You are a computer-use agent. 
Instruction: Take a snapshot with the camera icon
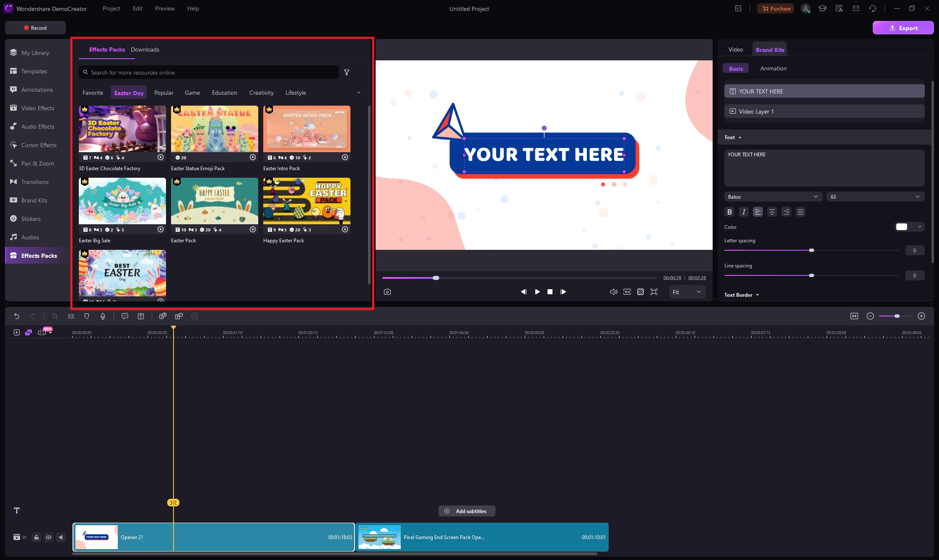pos(387,292)
